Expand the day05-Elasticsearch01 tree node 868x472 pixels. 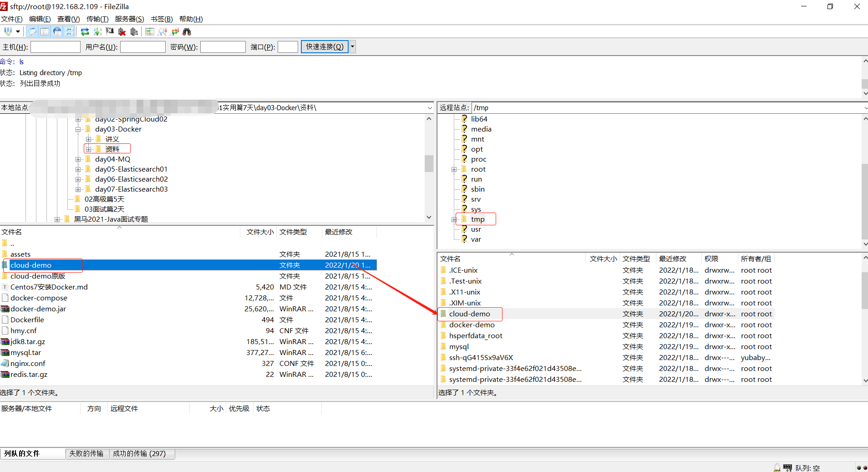coord(78,169)
